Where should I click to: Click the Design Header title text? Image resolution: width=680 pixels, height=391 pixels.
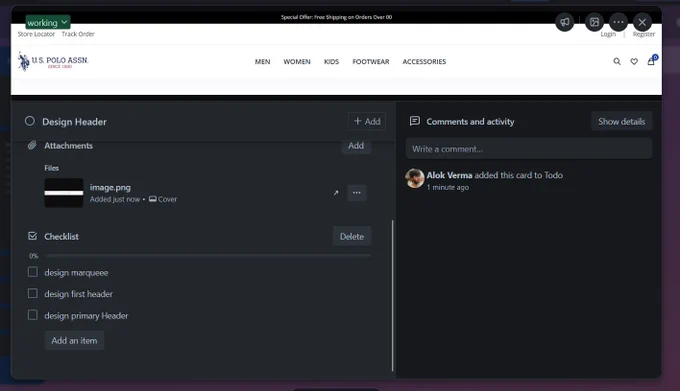pos(74,122)
